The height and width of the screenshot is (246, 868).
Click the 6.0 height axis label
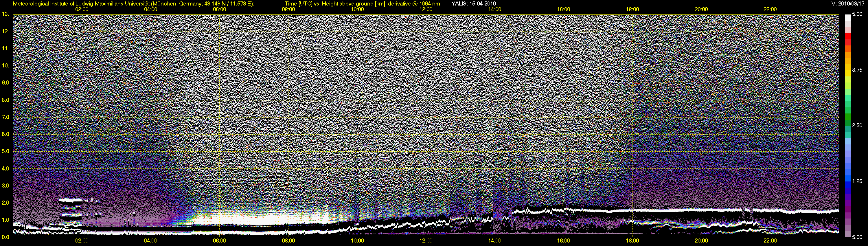[x=5, y=134]
